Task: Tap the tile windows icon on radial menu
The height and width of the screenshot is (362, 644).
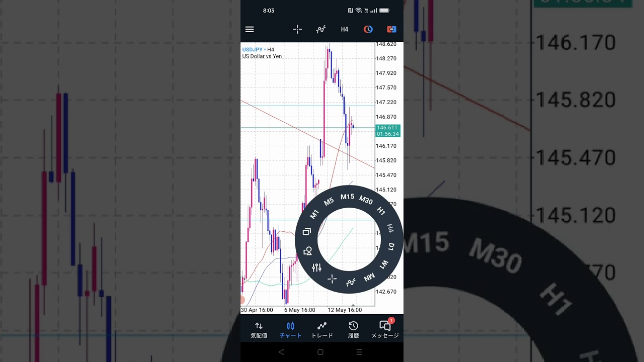Action: click(307, 232)
